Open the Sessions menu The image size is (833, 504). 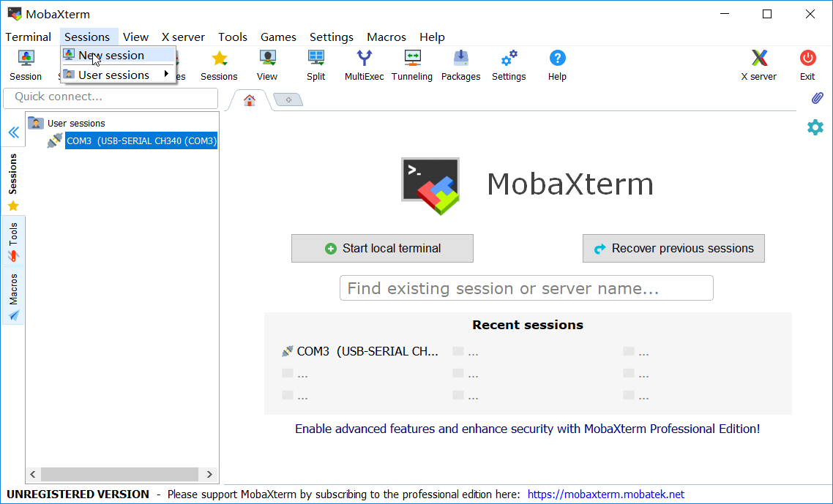point(87,37)
